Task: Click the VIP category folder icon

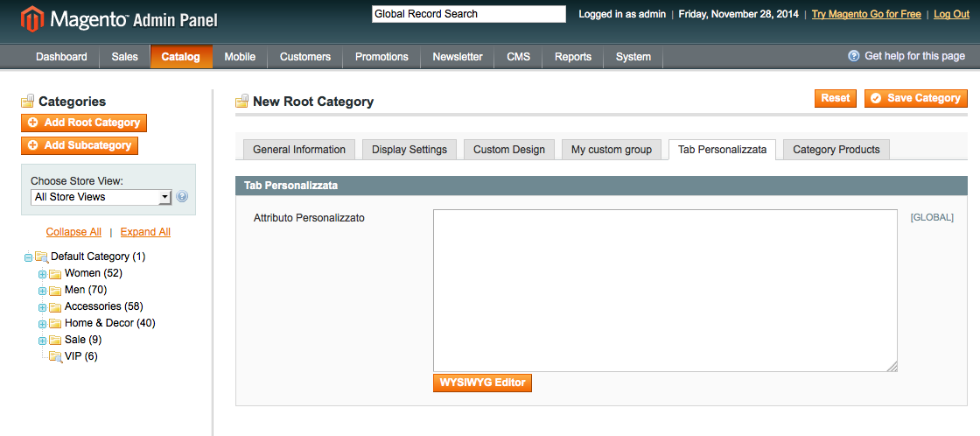Action: click(x=56, y=356)
